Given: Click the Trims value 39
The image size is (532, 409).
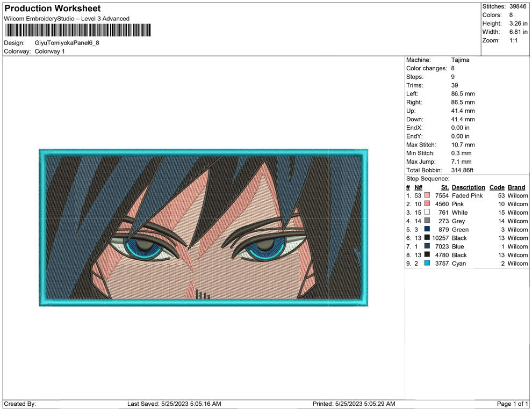Looking at the screenshot, I should click(454, 85).
